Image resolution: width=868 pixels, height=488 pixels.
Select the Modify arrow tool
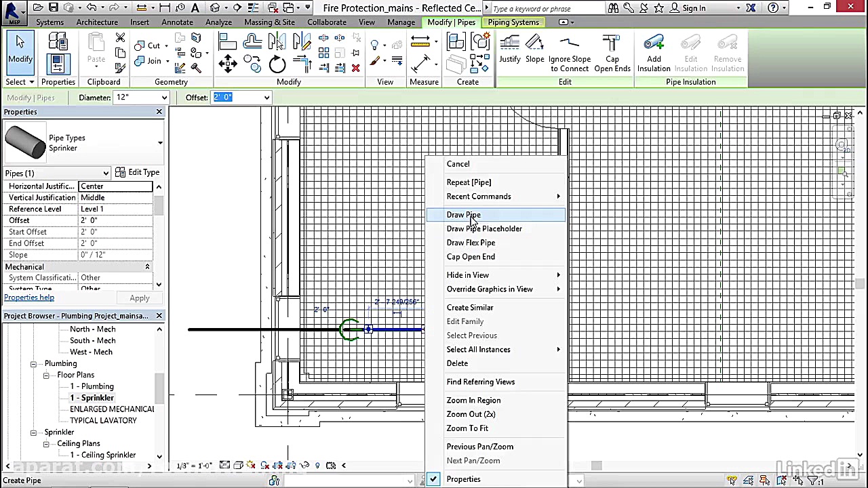pyautogui.click(x=20, y=51)
